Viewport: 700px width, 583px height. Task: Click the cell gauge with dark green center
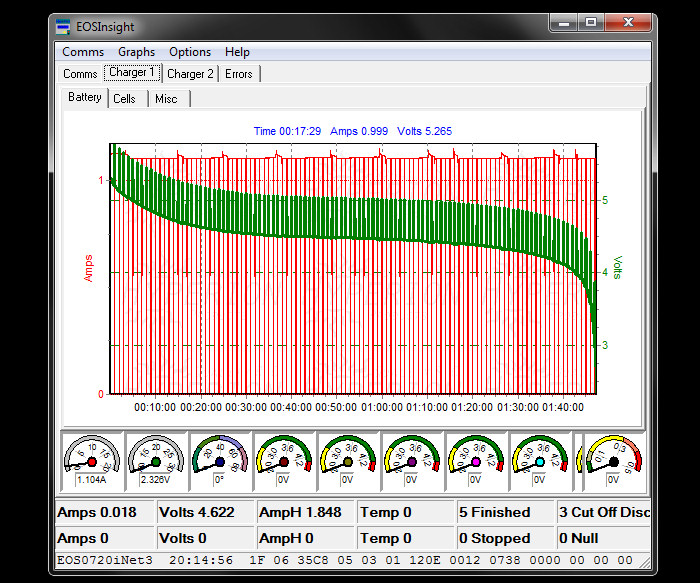284,460
